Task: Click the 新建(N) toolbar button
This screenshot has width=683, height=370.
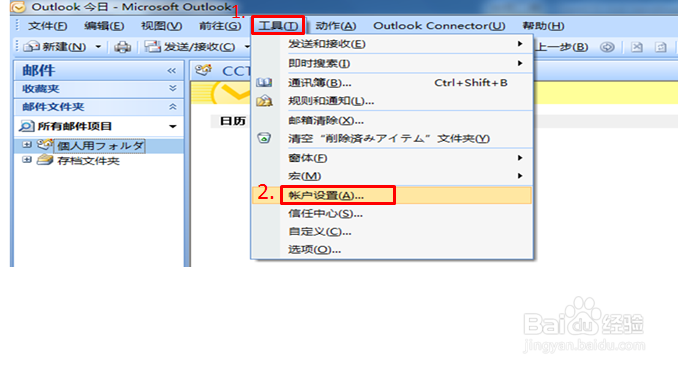Action: [x=55, y=47]
